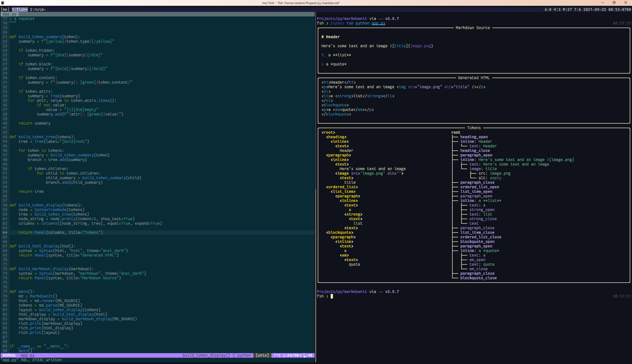Restore down the terminal window
Image resolution: width=632 pixels, height=364 pixels.
pyautogui.click(x=614, y=3)
